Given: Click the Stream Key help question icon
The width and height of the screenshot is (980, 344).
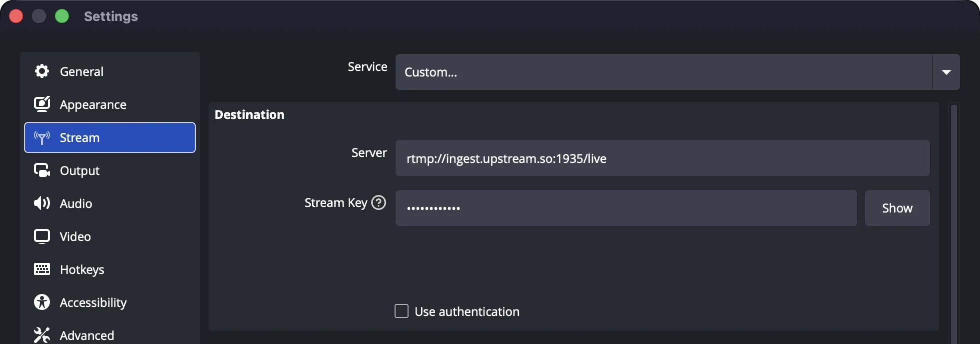Looking at the screenshot, I should point(379,202).
